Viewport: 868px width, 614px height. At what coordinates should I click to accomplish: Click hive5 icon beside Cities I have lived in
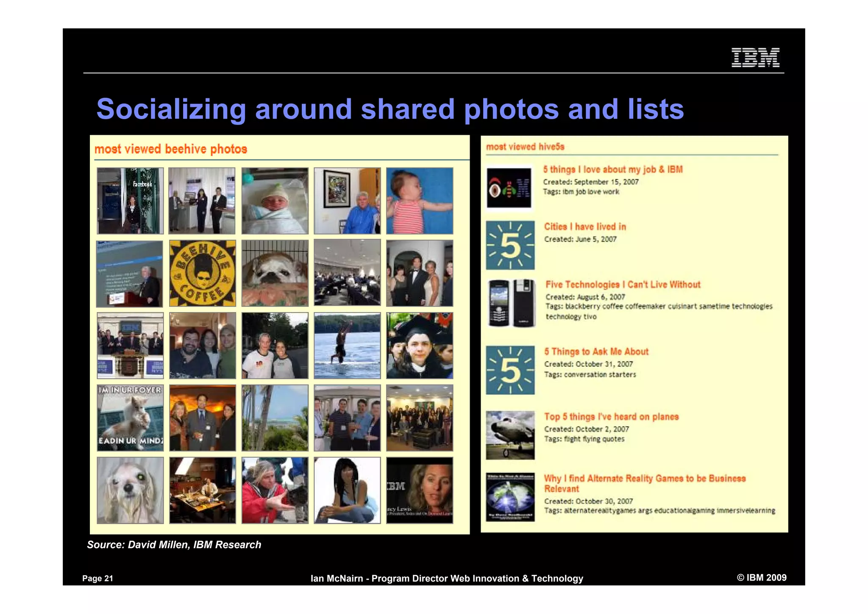pos(510,245)
